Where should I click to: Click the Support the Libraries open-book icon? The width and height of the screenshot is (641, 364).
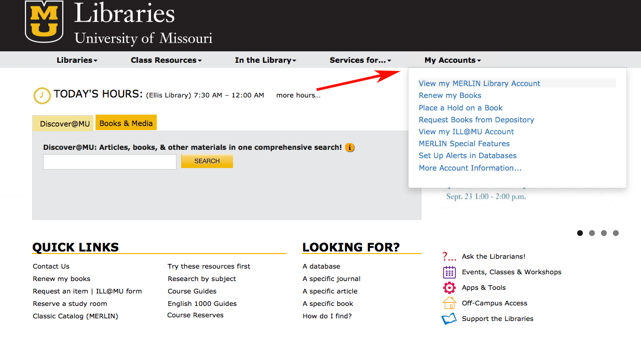pos(448,318)
